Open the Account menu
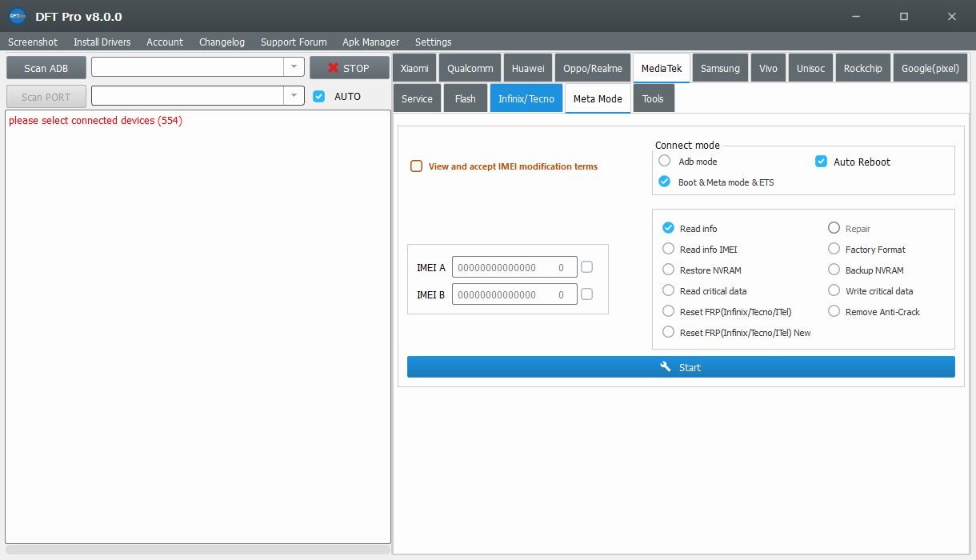The image size is (976, 560). 165,42
